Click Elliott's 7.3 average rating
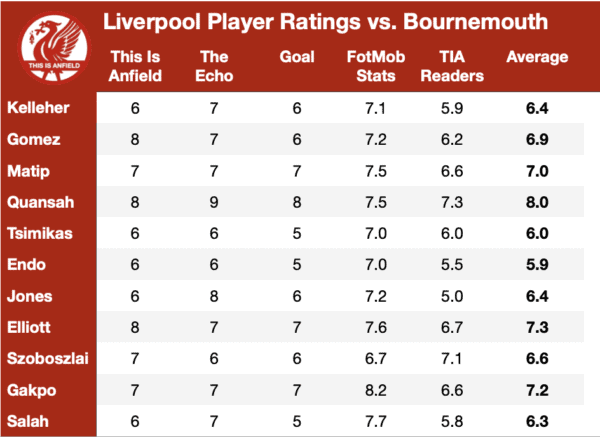 537,327
